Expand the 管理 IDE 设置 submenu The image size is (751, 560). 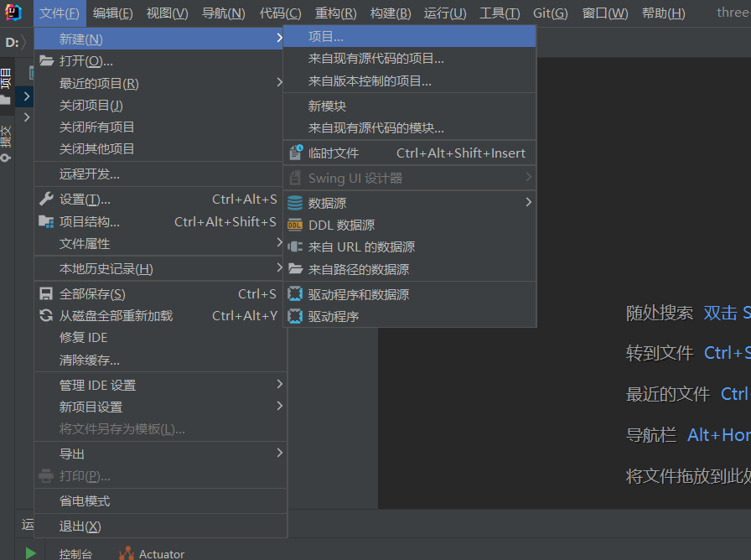tap(159, 385)
